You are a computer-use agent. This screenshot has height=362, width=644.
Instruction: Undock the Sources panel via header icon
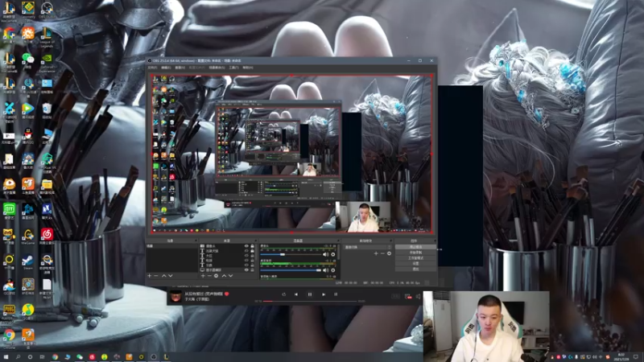coord(255,241)
